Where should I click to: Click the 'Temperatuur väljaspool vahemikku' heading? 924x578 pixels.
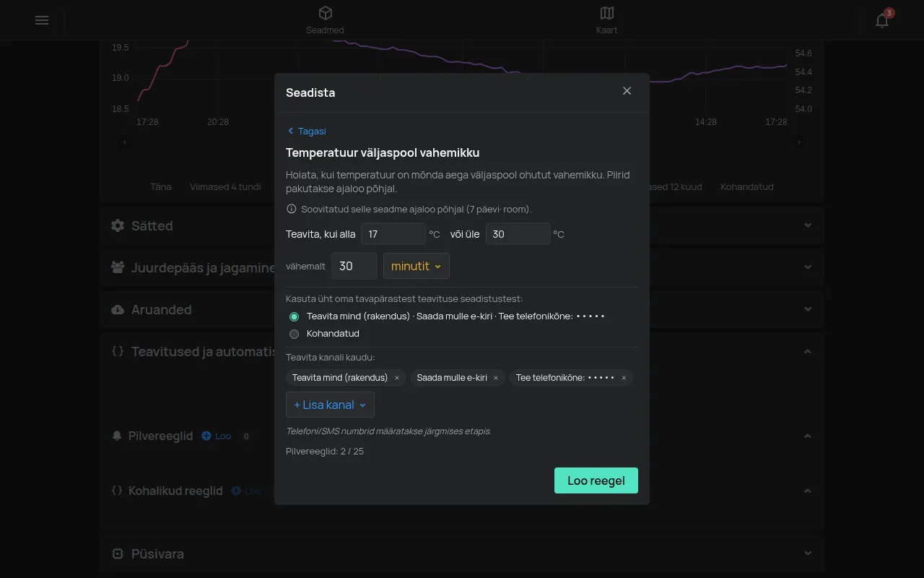point(383,152)
